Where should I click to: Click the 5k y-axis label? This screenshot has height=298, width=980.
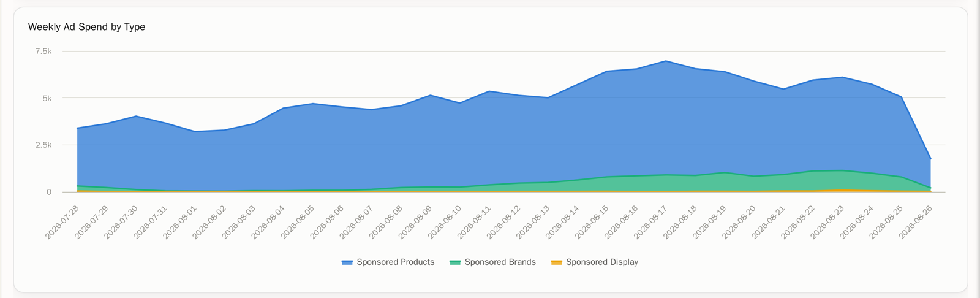point(48,98)
